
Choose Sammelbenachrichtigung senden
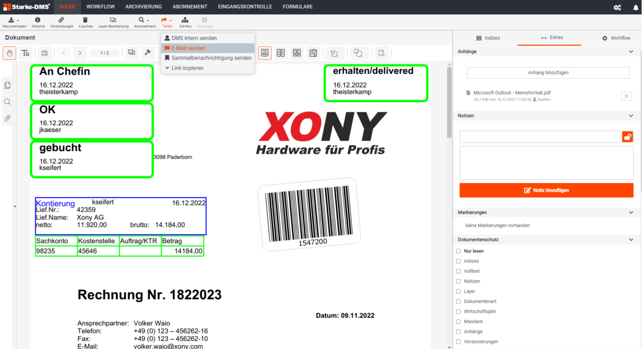(x=208, y=58)
